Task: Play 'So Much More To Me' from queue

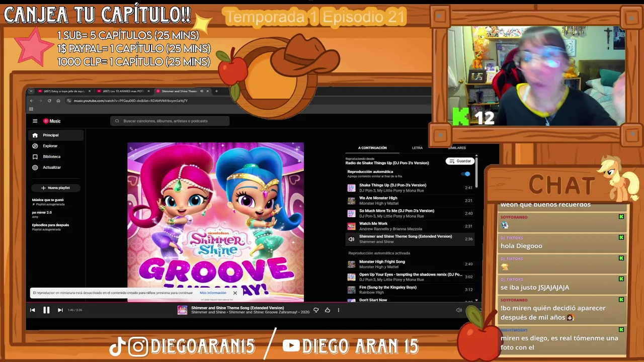Action: tap(410, 213)
